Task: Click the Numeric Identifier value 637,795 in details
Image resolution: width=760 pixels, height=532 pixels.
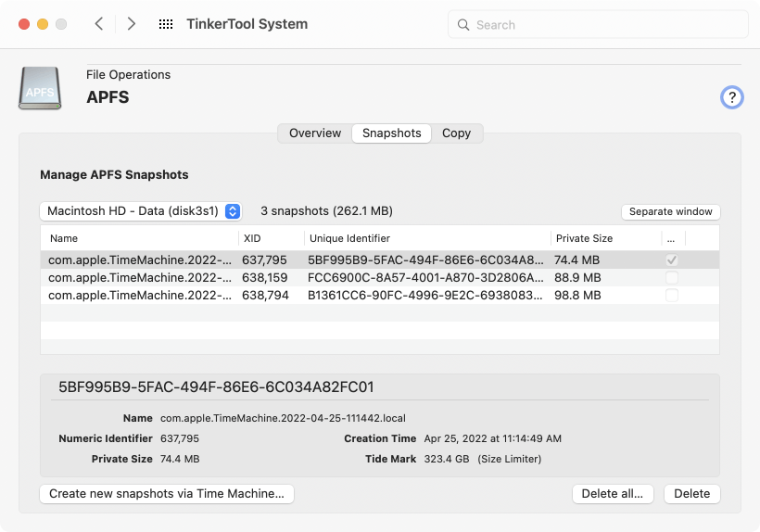Action: 180,438
